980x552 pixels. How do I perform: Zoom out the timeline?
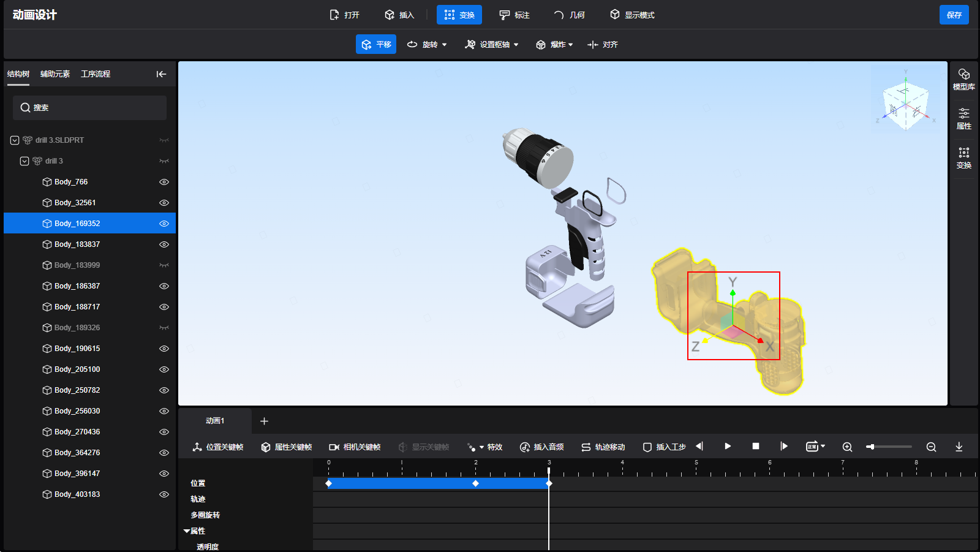[931, 447]
